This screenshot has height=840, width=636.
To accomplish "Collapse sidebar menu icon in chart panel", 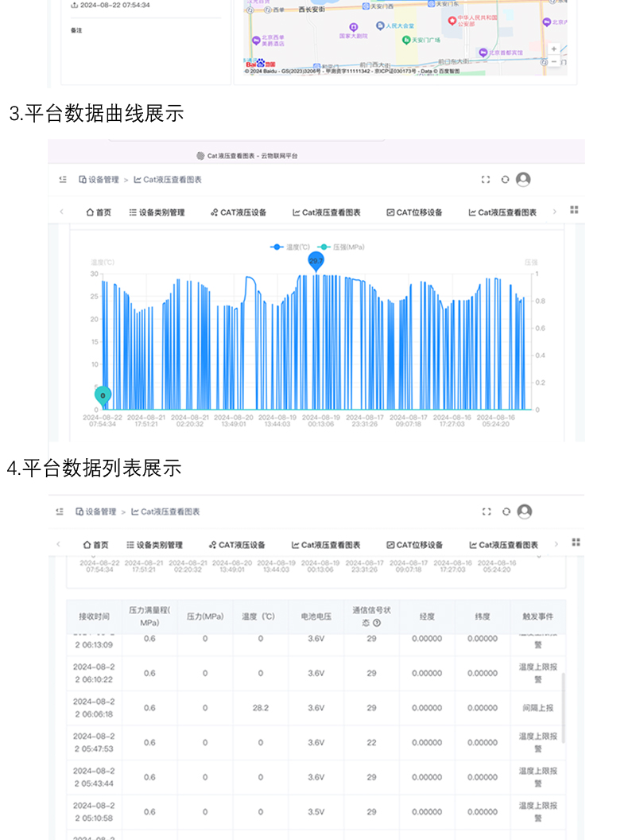I will tap(63, 180).
